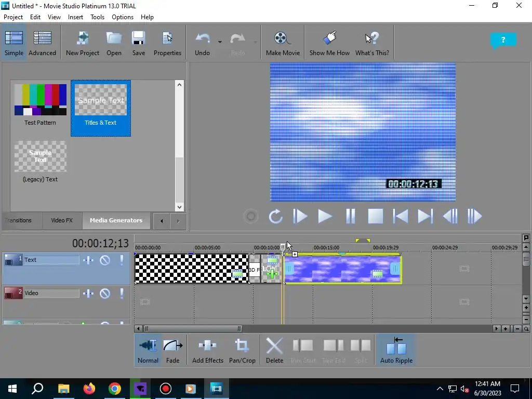The image size is (532, 399).
Task: Open the Project menu
Action: point(13,17)
